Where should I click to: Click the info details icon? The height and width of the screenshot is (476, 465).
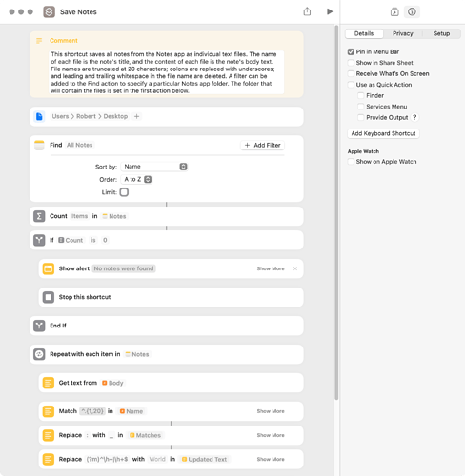pos(412,12)
